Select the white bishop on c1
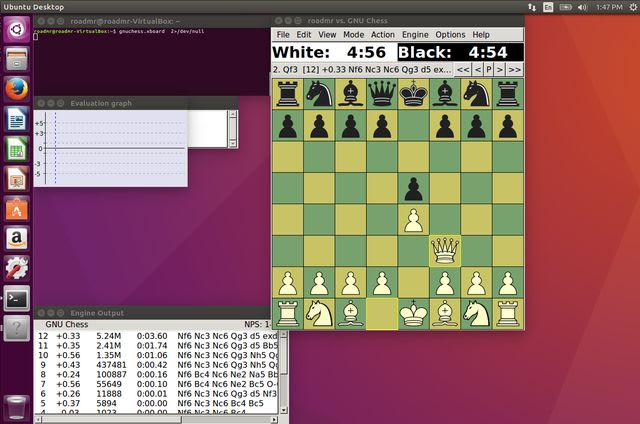This screenshot has height=424, width=640. (351, 314)
